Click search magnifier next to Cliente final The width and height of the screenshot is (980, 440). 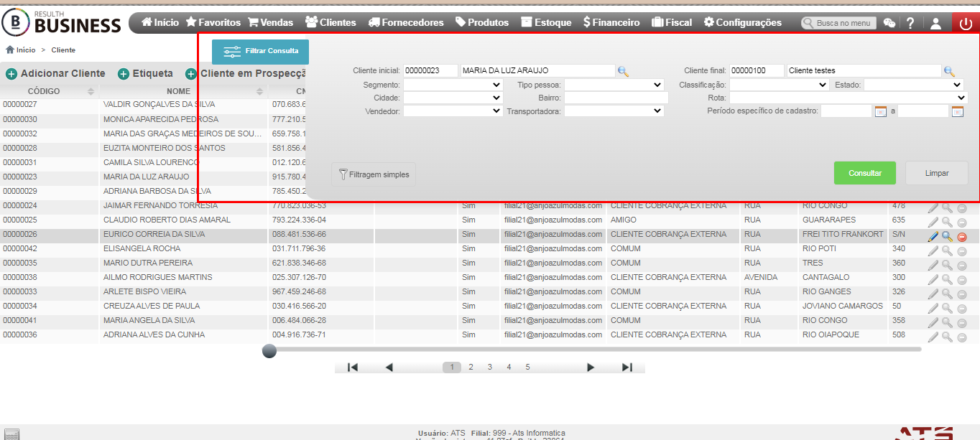(949, 71)
